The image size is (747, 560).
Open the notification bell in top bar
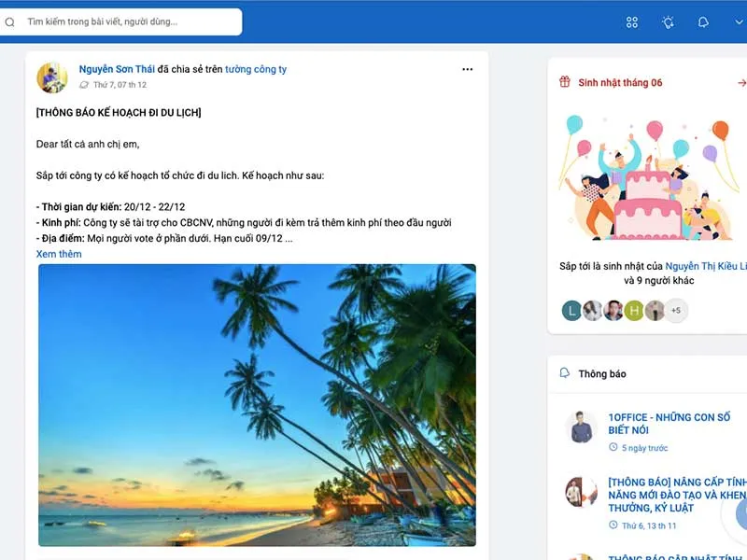tap(703, 22)
